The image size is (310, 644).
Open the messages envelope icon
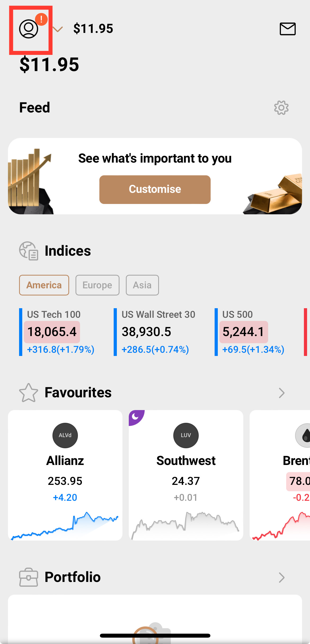pos(287,29)
